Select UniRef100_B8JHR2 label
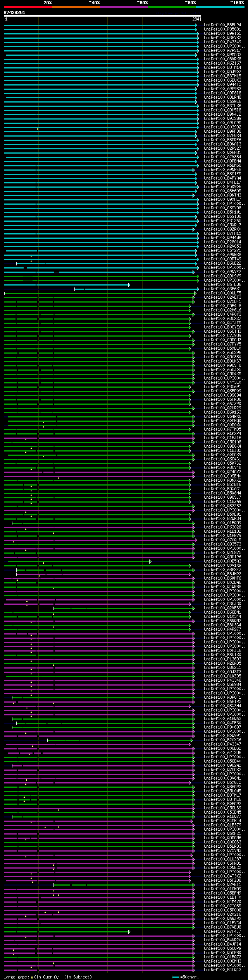The height and width of the screenshot is (980, 248). point(222,574)
